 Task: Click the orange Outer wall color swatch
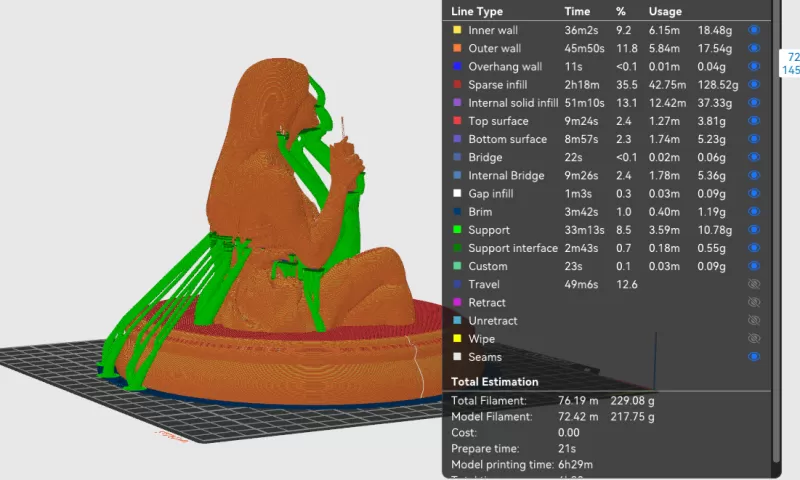(x=457, y=48)
